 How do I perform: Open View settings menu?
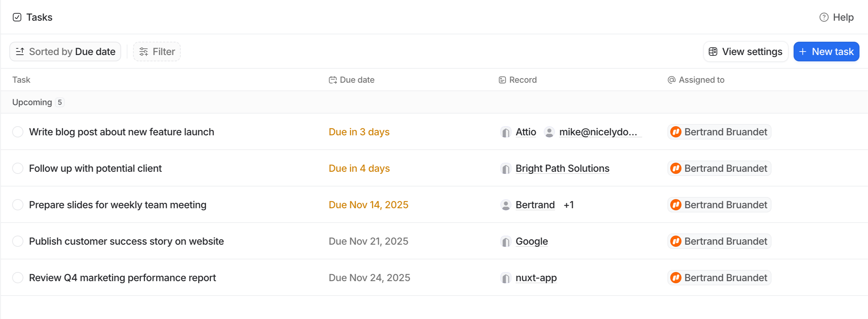coord(745,52)
